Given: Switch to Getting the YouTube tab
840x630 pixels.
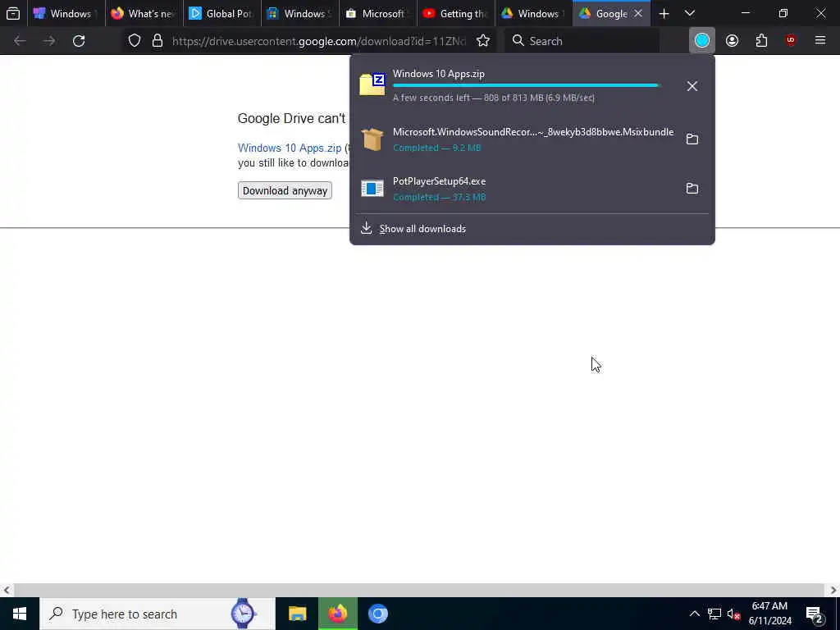Looking at the screenshot, I should pyautogui.click(x=456, y=13).
